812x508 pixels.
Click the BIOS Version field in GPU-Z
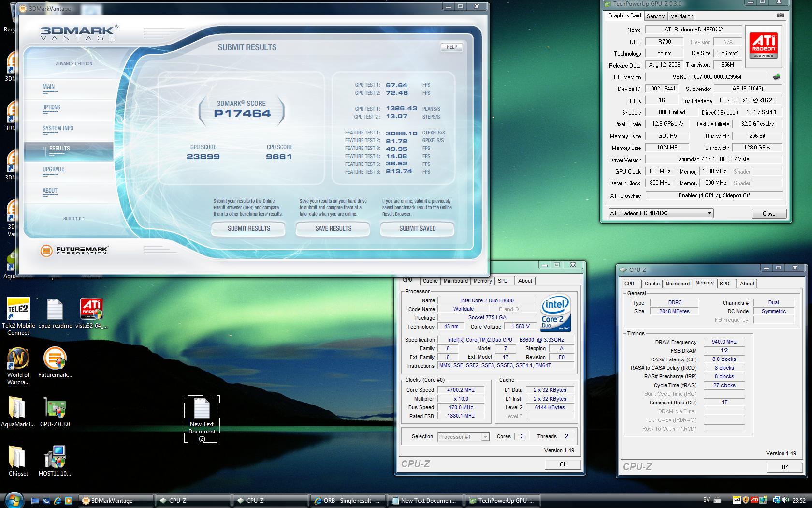click(x=707, y=77)
